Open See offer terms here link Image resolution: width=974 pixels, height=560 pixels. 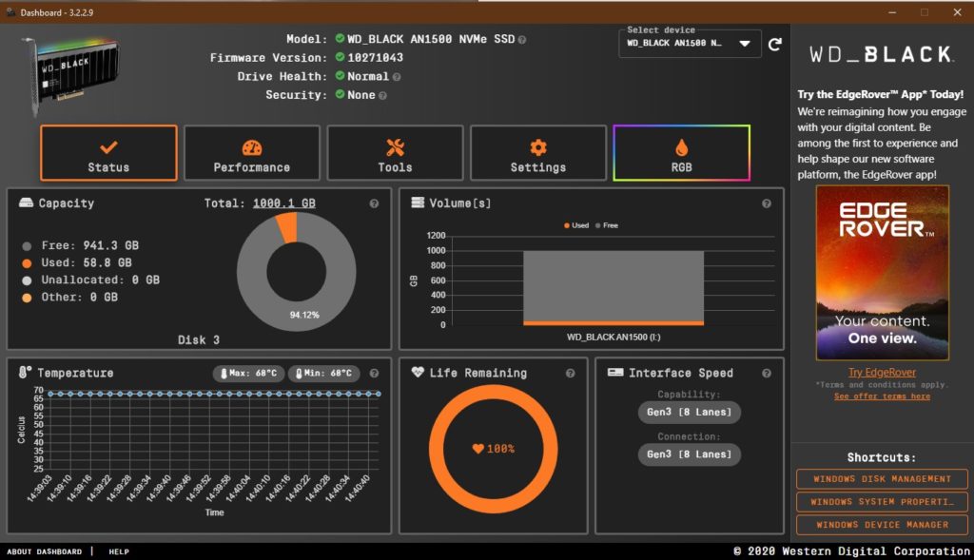pyautogui.click(x=882, y=396)
